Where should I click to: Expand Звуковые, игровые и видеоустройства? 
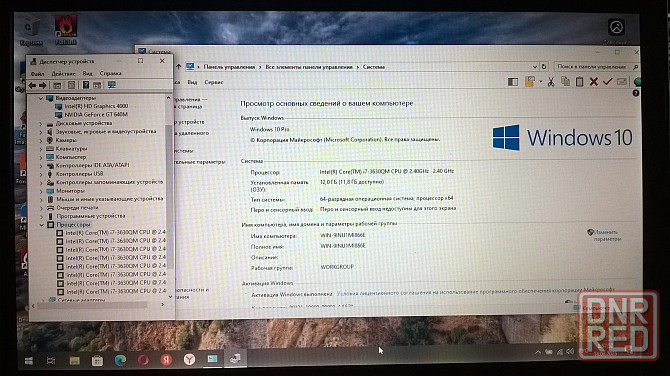41,132
